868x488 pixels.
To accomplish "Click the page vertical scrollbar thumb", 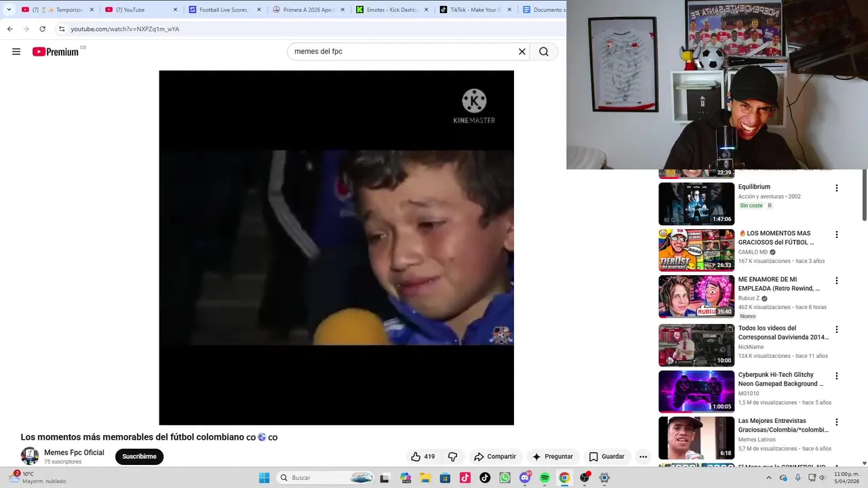I will pyautogui.click(x=864, y=197).
